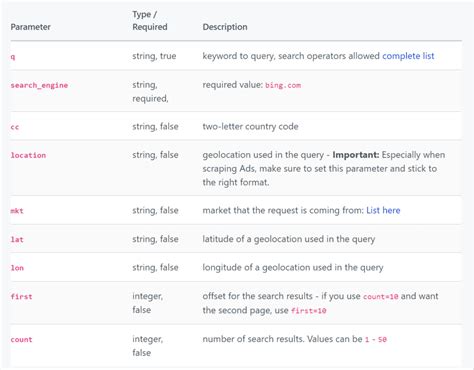Screen dimensions: 474x370
Task: Click the '1 - 50' value range
Action: [376, 340]
